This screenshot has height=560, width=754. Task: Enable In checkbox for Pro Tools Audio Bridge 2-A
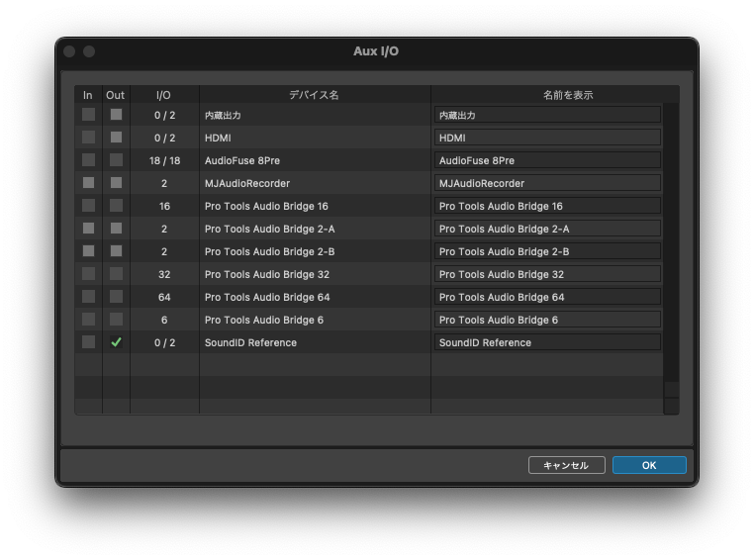(x=89, y=229)
